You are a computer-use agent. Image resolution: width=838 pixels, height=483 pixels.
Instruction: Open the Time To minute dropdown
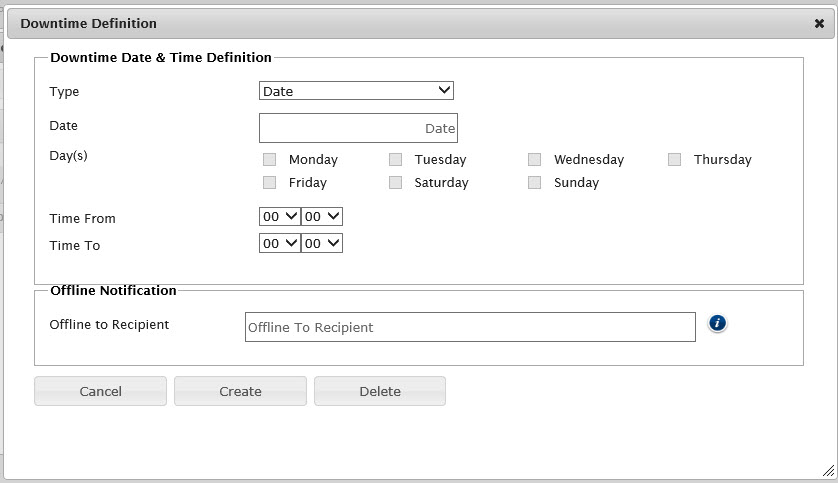(322, 243)
